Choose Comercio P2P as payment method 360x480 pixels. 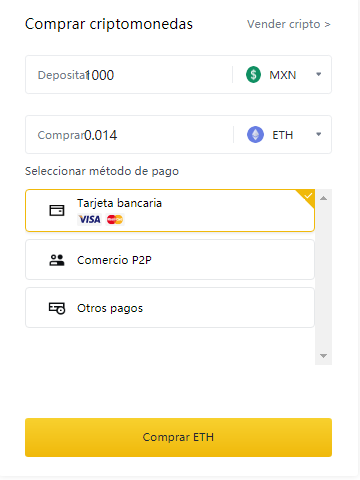click(x=170, y=260)
